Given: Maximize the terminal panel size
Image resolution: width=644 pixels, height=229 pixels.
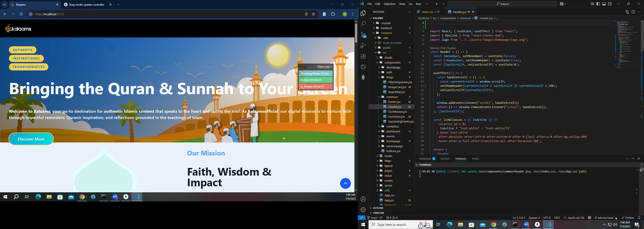Looking at the screenshot, I should tap(633, 159).
